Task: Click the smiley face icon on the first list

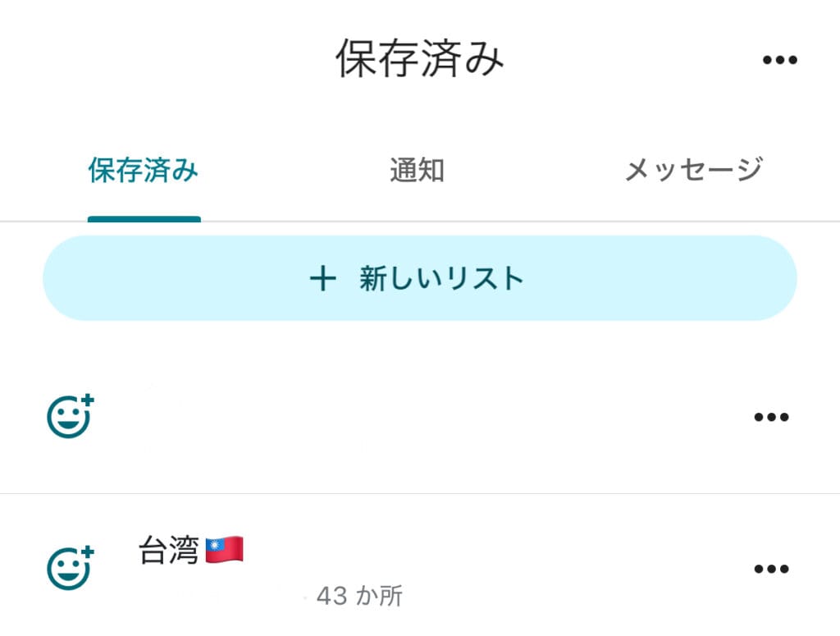Action: 70,416
